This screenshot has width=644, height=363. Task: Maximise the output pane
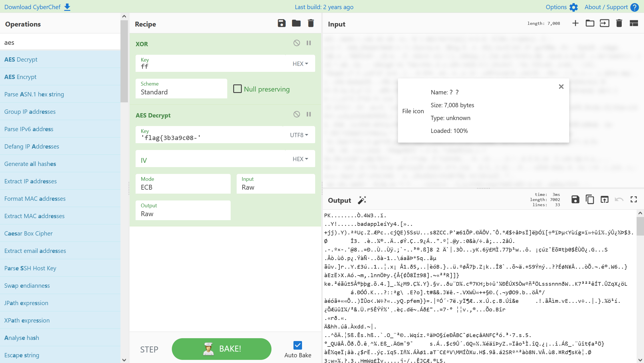pos(634,199)
